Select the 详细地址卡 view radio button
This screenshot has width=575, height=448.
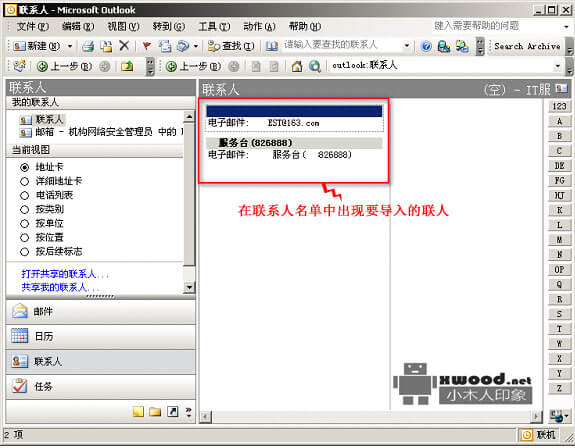pyautogui.click(x=25, y=181)
